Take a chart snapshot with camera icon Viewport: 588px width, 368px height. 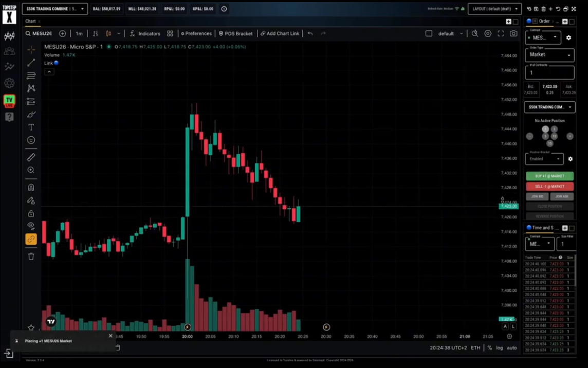tap(513, 33)
